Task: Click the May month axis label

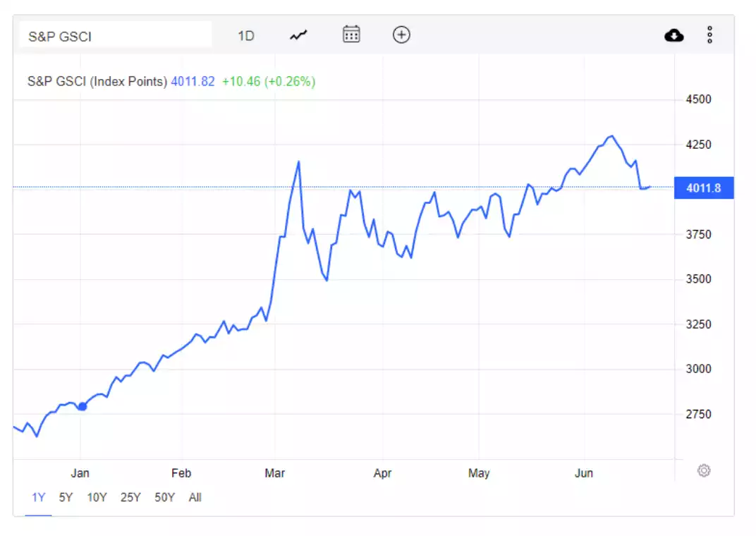Action: (479, 473)
